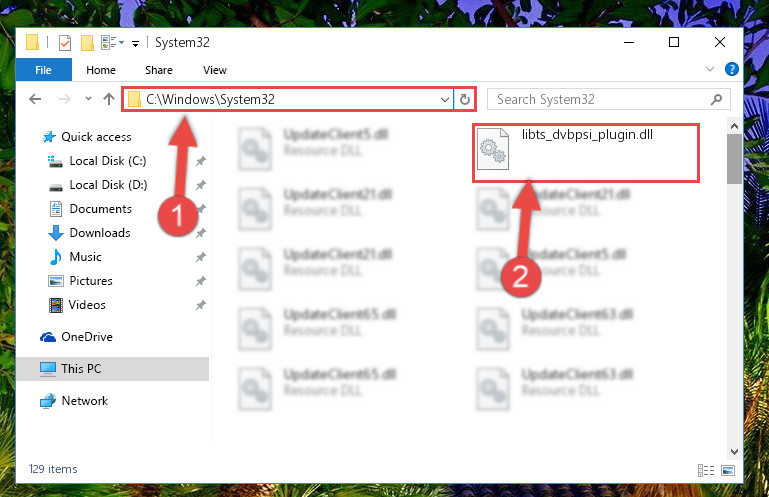Click Properties checkmark icon in title bar

pos(65,43)
